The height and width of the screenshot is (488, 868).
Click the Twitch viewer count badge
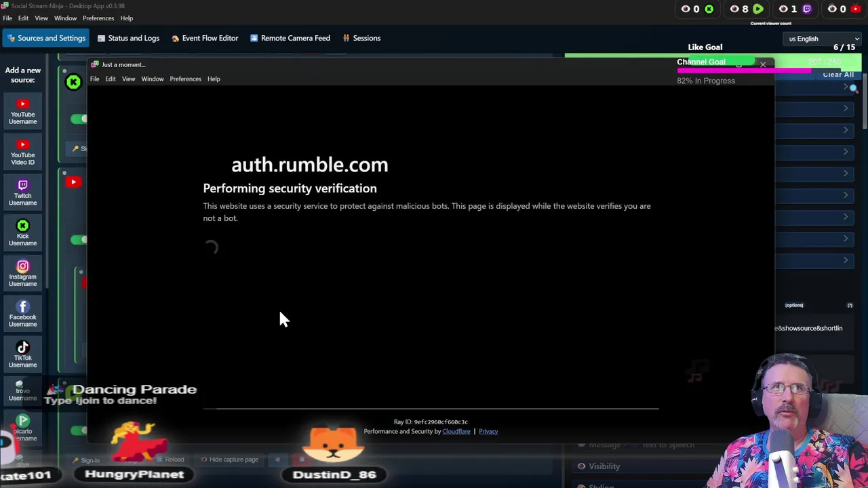[795, 9]
